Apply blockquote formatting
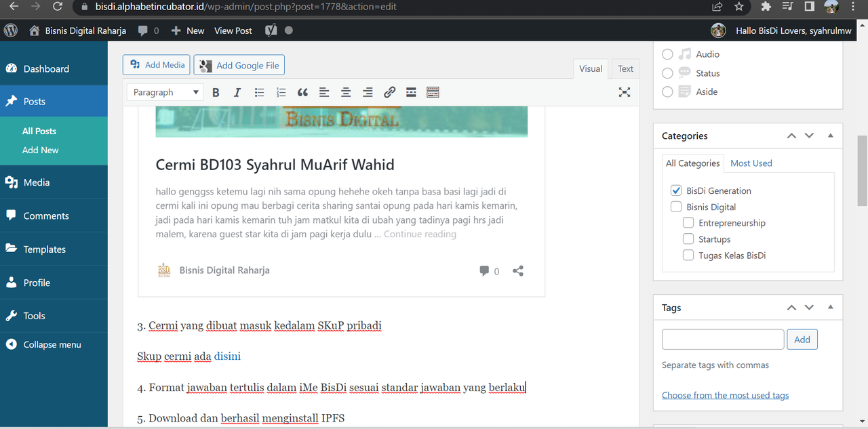Viewport: 868px width, 429px height. tap(302, 92)
